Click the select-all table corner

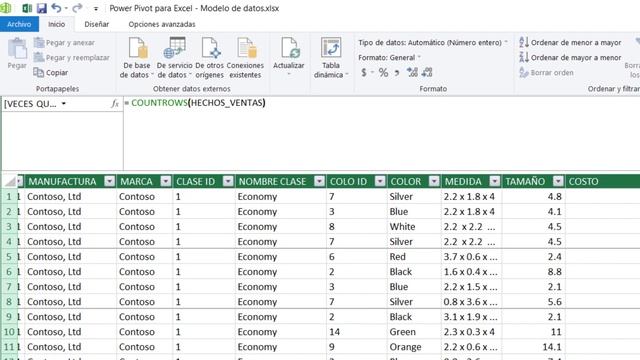coord(9,181)
